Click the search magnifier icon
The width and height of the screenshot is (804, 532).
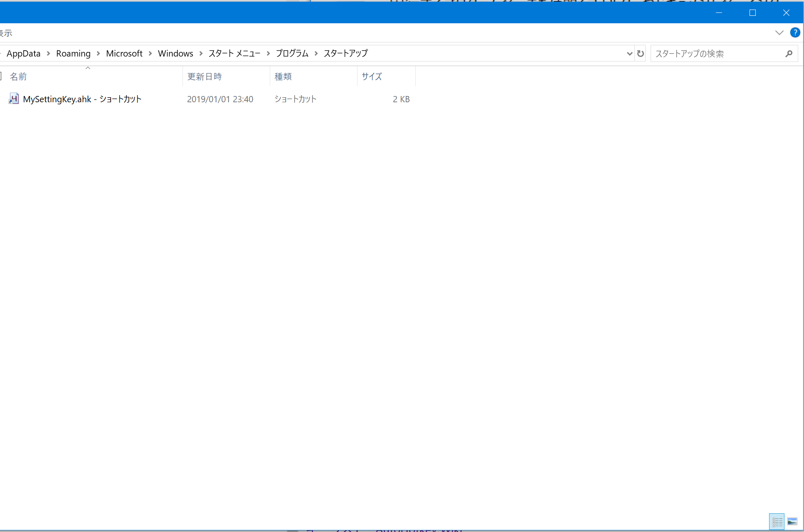tap(789, 54)
